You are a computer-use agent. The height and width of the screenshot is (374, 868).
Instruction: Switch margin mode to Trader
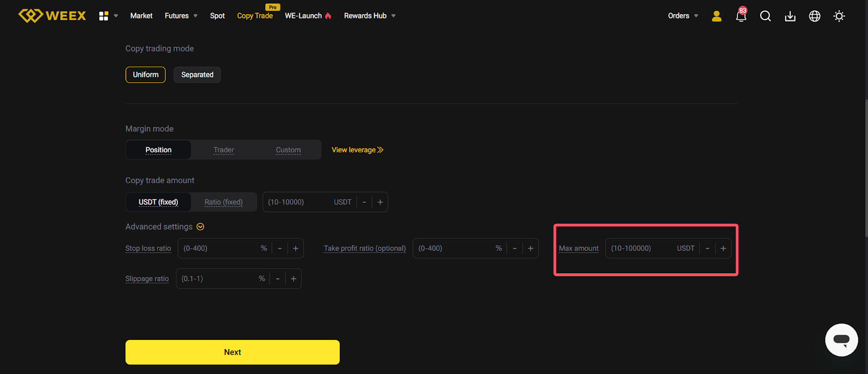(x=224, y=150)
